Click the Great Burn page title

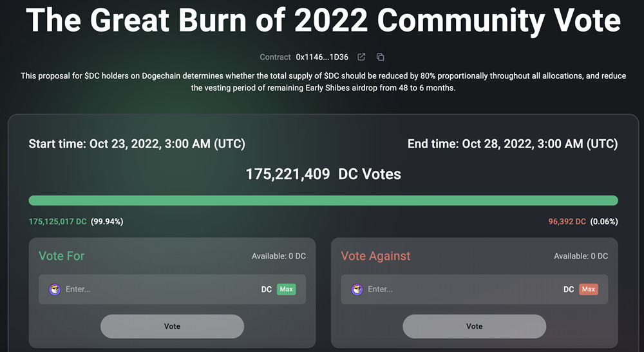coord(323,22)
